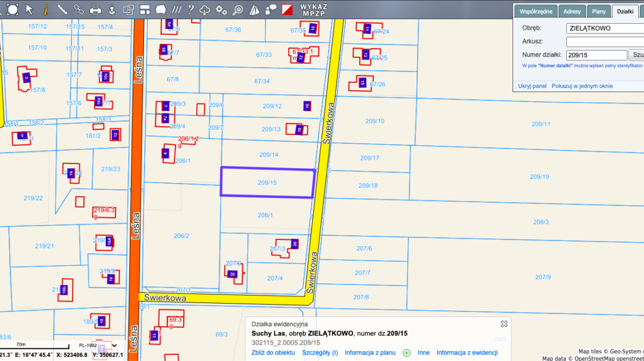Screen dimensions: 644x361
Task: Open the printer print tool
Action: coord(96,9)
